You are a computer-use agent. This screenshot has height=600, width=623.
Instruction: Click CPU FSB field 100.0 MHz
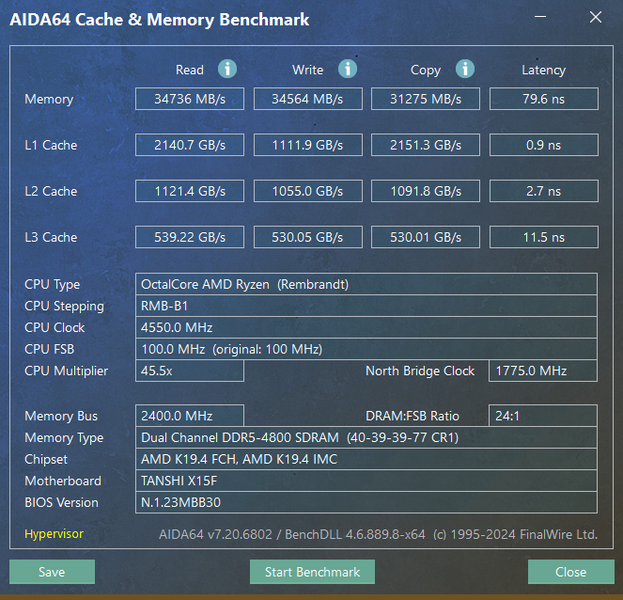coord(366,349)
